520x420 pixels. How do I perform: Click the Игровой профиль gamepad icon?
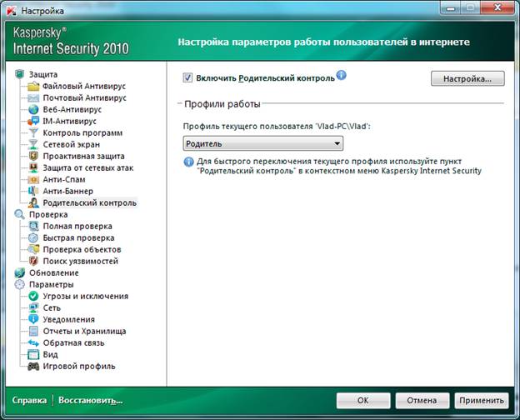point(33,367)
